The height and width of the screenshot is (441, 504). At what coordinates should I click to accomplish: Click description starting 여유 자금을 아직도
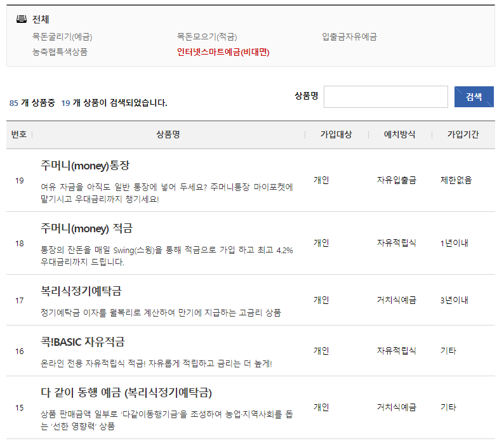click(x=167, y=193)
